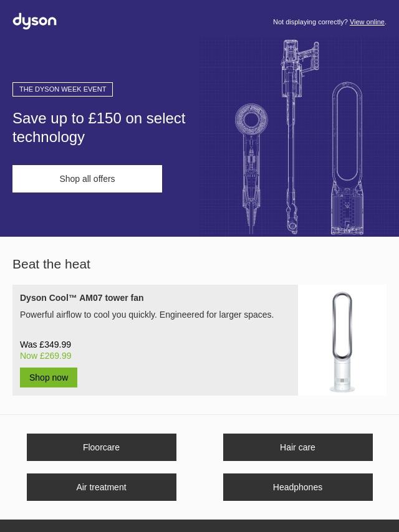This screenshot has height=532, width=399.
Task: Click THE DYSON WEEK EVENT badge
Action: tap(62, 89)
